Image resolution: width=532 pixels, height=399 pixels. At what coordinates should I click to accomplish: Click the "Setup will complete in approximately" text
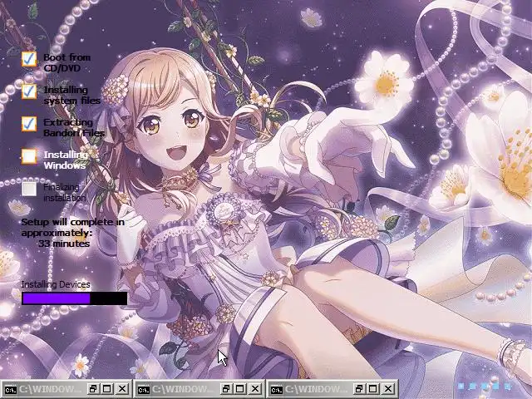pos(73,227)
